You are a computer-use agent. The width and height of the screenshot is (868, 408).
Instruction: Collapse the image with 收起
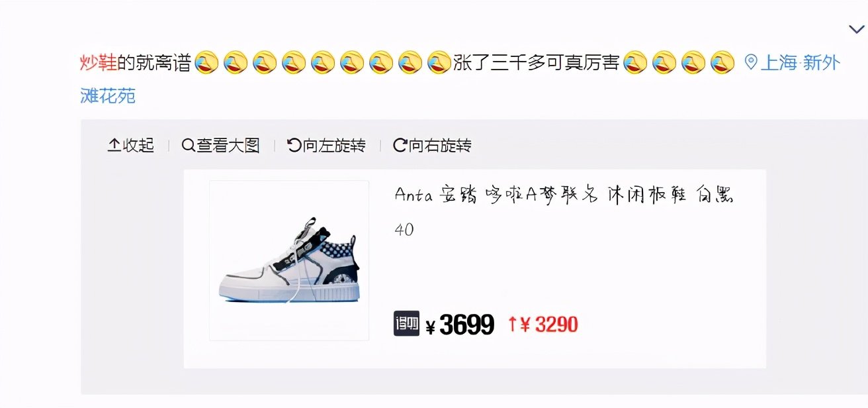(131, 145)
